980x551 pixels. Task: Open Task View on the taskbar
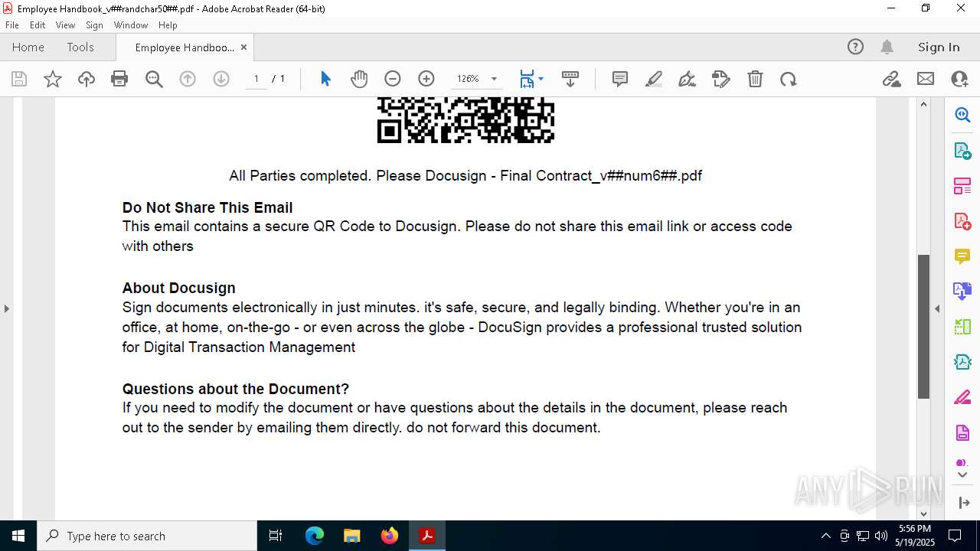276,536
